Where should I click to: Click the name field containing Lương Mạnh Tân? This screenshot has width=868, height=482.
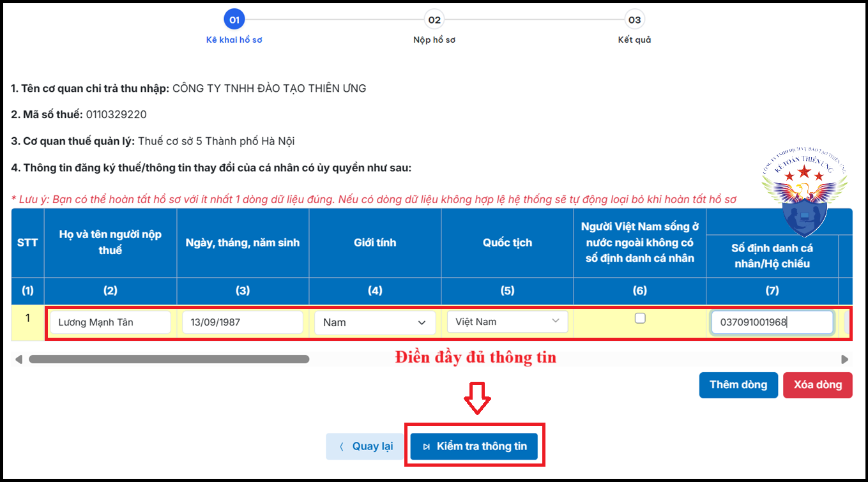click(109, 322)
